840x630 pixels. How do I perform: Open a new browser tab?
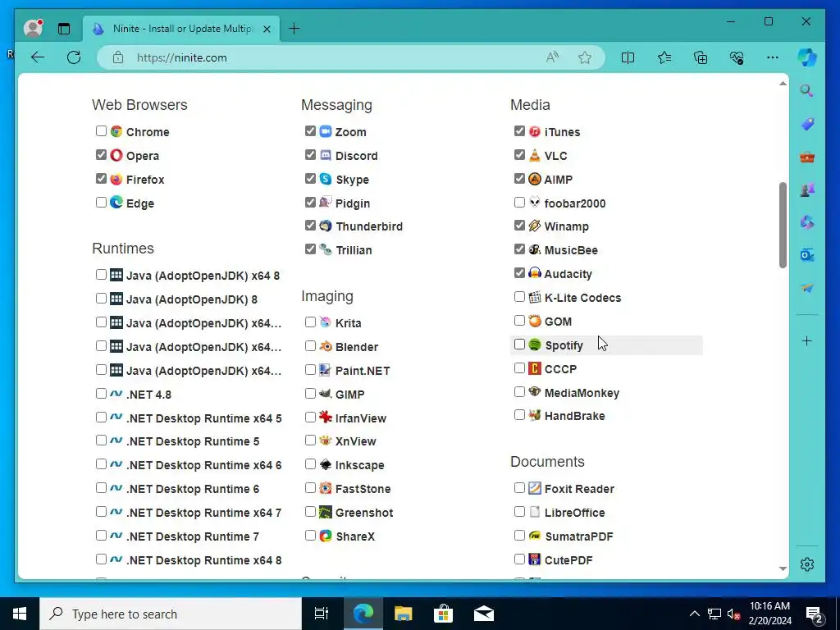point(294,29)
